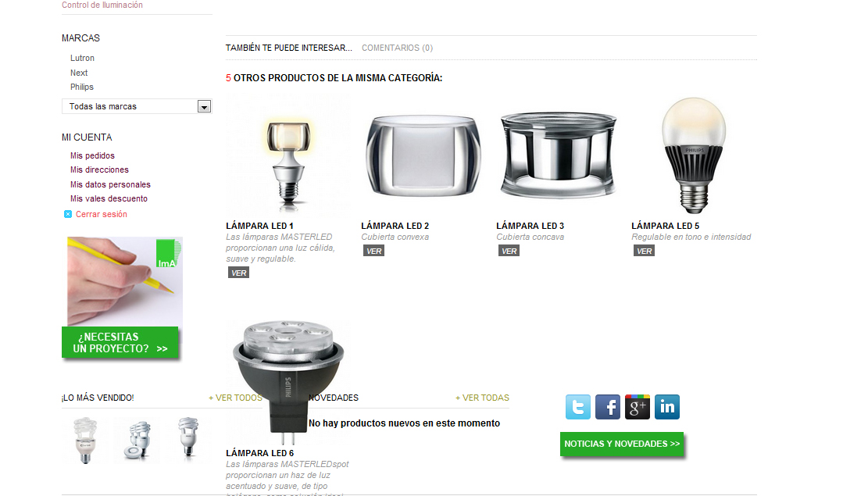Open the Google Plus social icon
This screenshot has width=868, height=496.
coord(638,407)
